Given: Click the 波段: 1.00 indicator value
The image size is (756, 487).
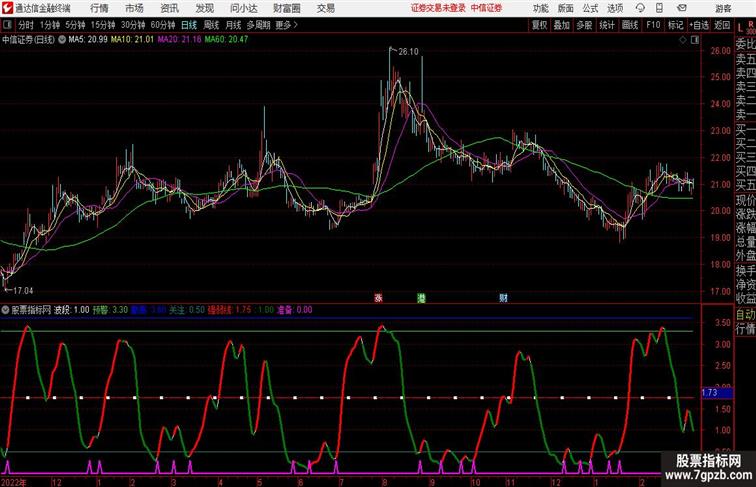Looking at the screenshot, I should pos(71,310).
